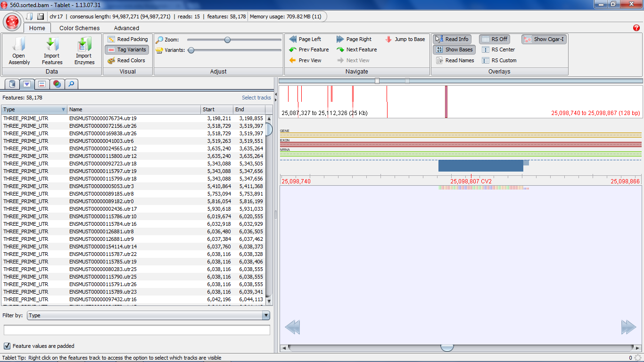Screen dimensions: 644x362
Task: Click the red help question mark icon
Action: point(636,28)
